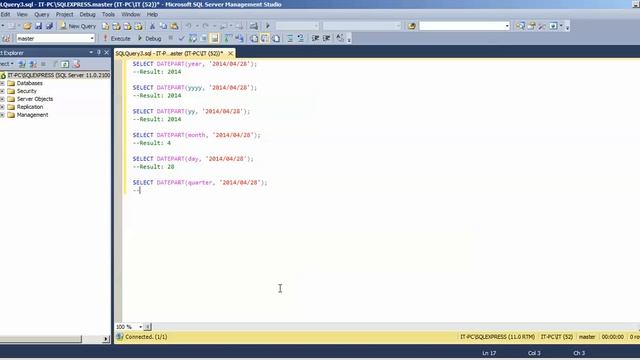This screenshot has height=360, width=640.
Task: Click the highlighted Results to Grid icon
Action: [x=265, y=38]
